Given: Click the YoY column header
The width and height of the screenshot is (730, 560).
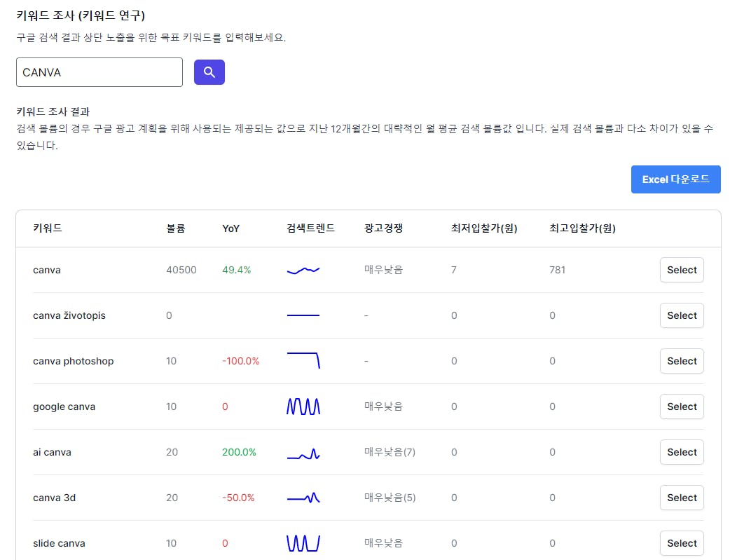Looking at the screenshot, I should [x=230, y=228].
